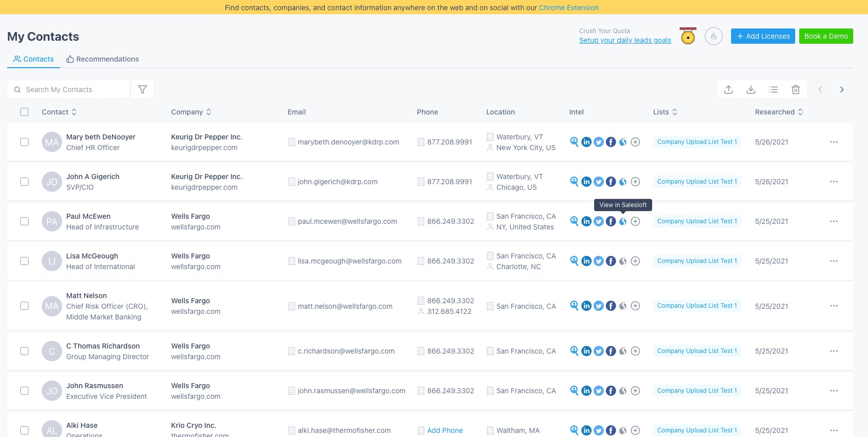The height and width of the screenshot is (437, 868).
Task: Click the plus intel icon for Lisa McGeough
Action: (635, 261)
